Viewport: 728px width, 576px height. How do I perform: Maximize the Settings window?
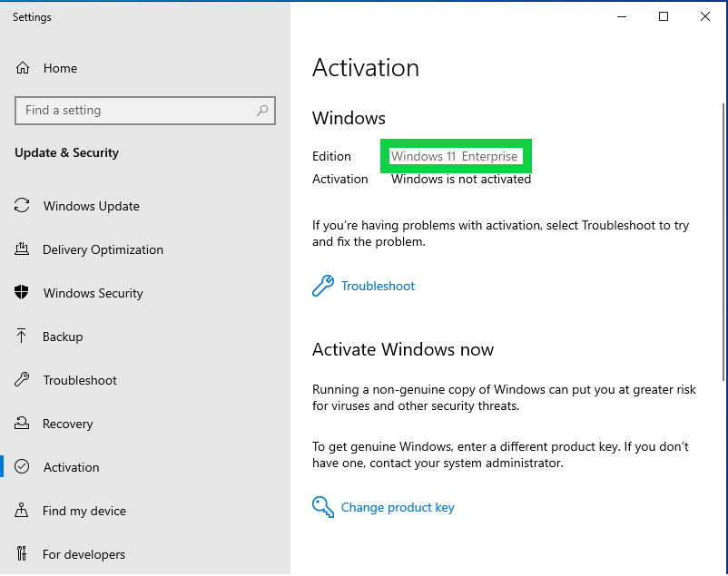click(x=664, y=16)
